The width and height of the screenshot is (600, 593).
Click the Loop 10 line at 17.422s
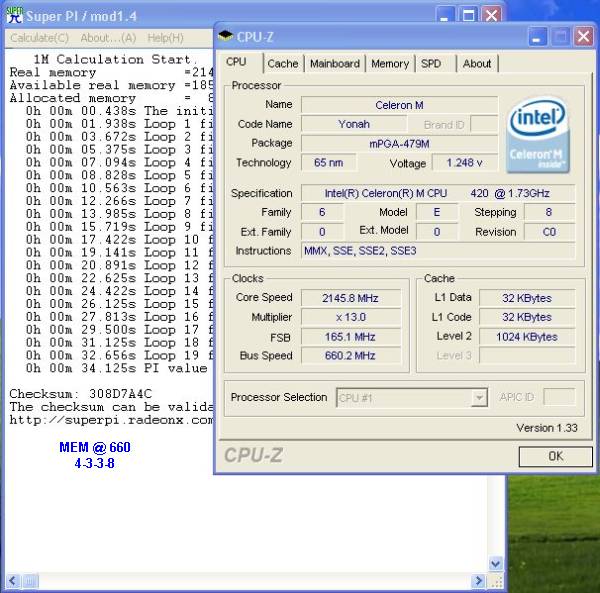tap(119, 240)
